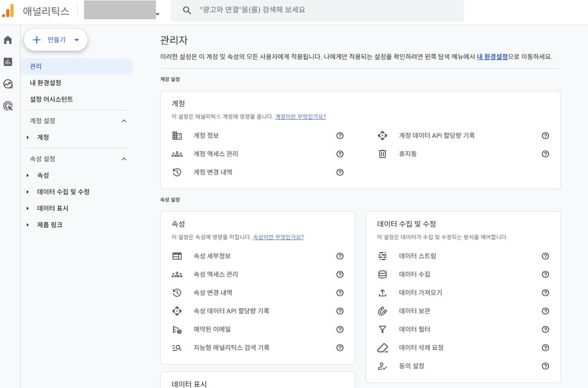The image size is (588, 388).
Task: Click the Analytics logo icon
Action: point(8,11)
